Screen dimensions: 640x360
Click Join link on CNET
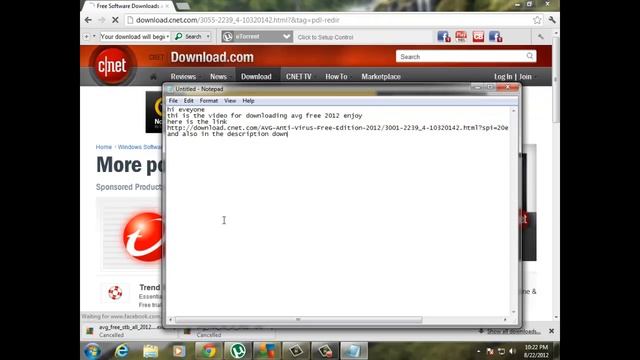[x=525, y=76]
